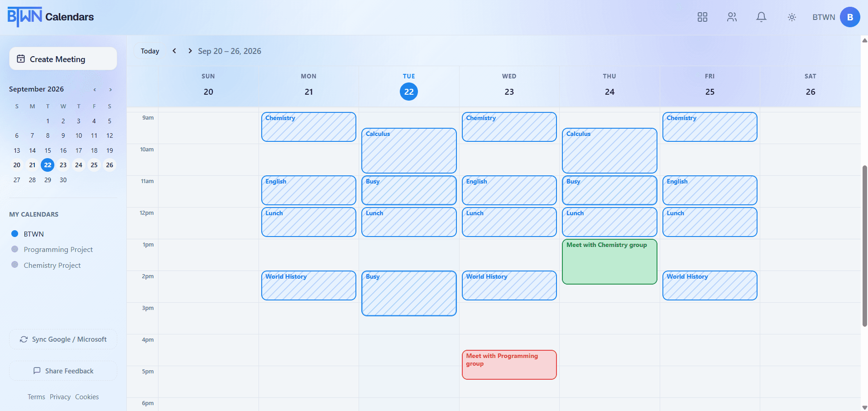Click the Sep 20 – 26, 2026 date range

point(230,51)
